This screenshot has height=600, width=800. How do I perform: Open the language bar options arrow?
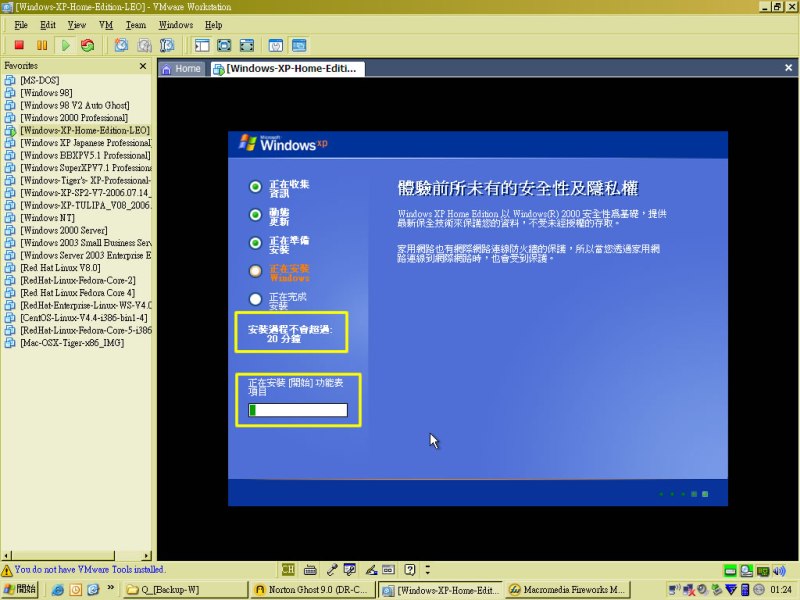tap(428, 569)
